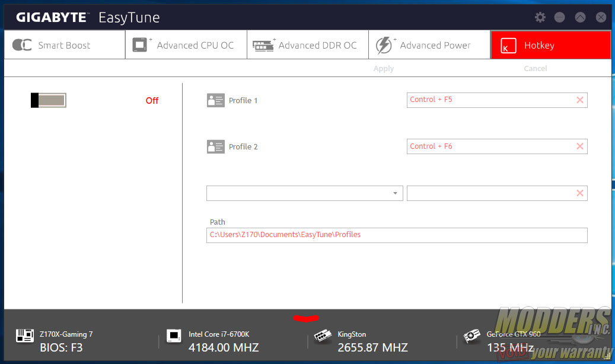
Task: Click the Z170X-Gaming 7 motherboard icon
Action: (x=25, y=336)
